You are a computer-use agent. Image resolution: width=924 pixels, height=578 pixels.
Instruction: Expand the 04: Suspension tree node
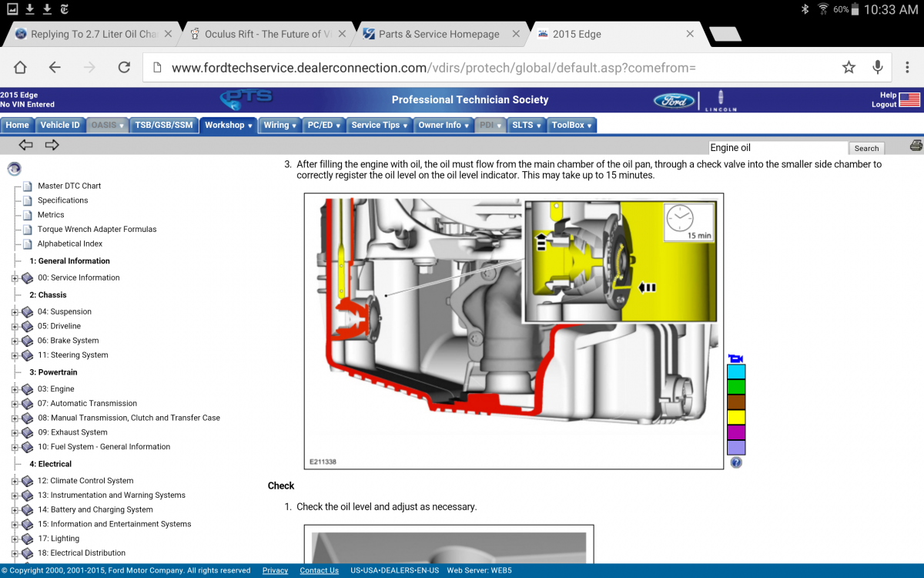pyautogui.click(x=15, y=312)
